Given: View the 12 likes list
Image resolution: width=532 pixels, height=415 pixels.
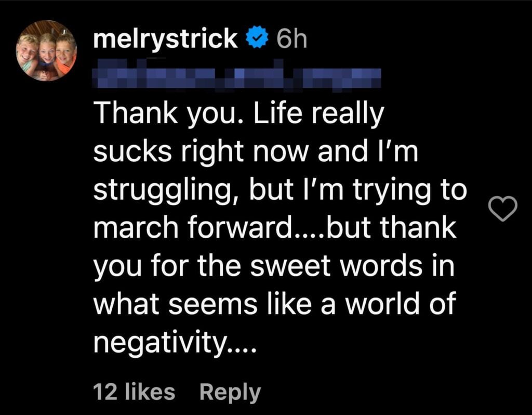Looking at the screenshot, I should (x=134, y=392).
